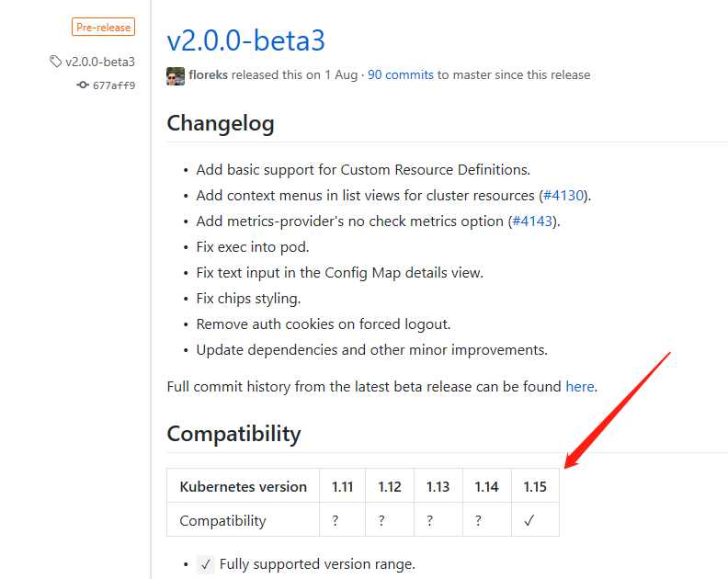This screenshot has width=728, height=579.
Task: Click the checkmark icon beside Fully supported
Action: click(205, 564)
